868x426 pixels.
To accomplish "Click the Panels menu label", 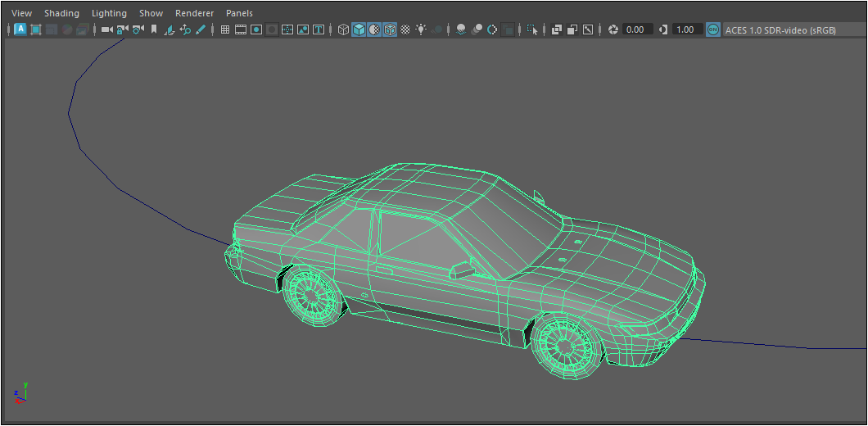I will [239, 13].
